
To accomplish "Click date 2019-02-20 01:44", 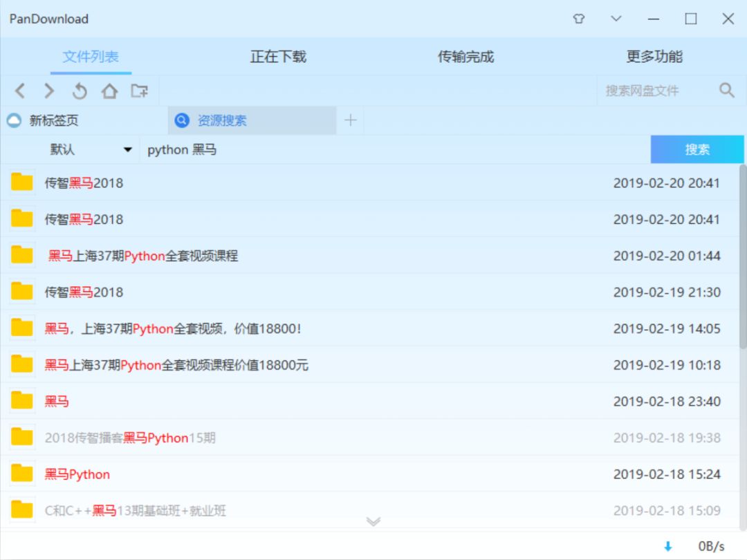I will click(667, 256).
